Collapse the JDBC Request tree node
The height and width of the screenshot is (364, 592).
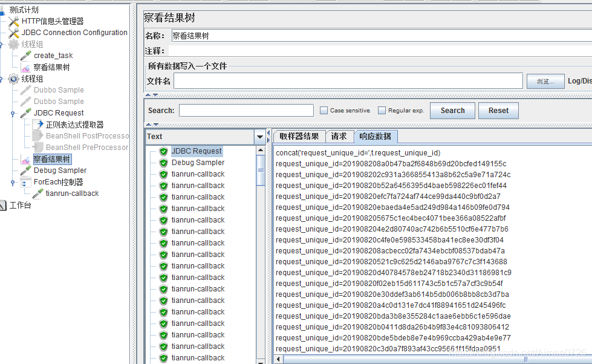(13, 113)
